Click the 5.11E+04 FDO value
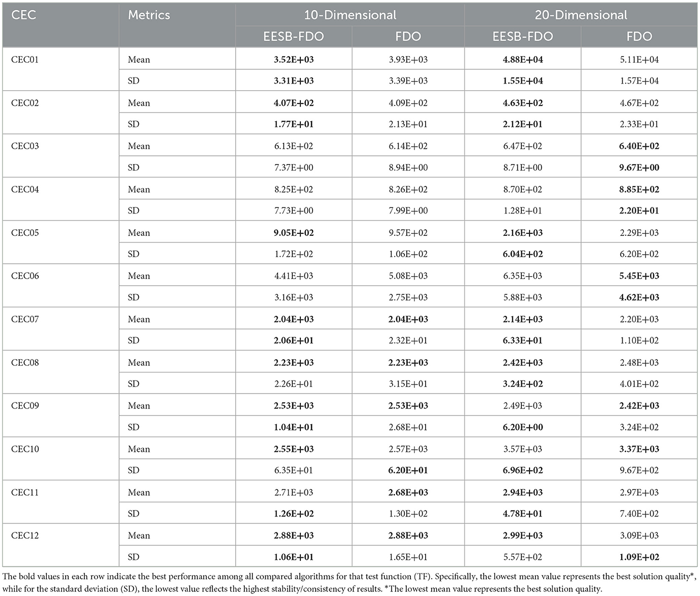This screenshot has width=700, height=596. 639,60
